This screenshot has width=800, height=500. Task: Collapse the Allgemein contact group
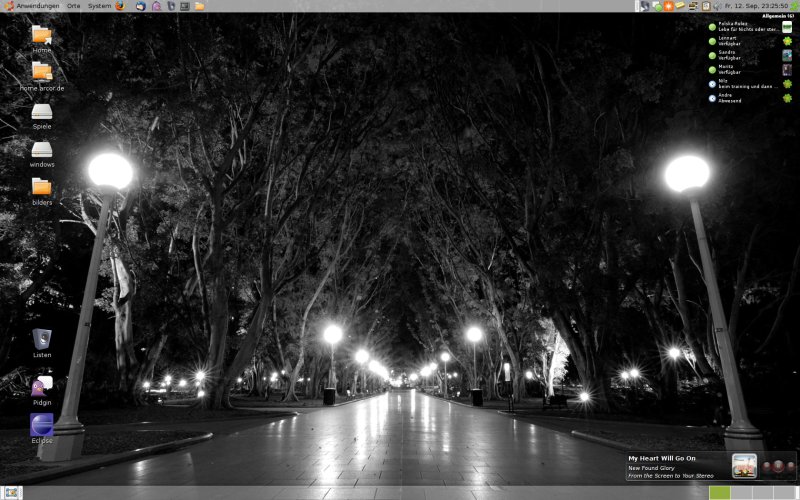(x=777, y=16)
